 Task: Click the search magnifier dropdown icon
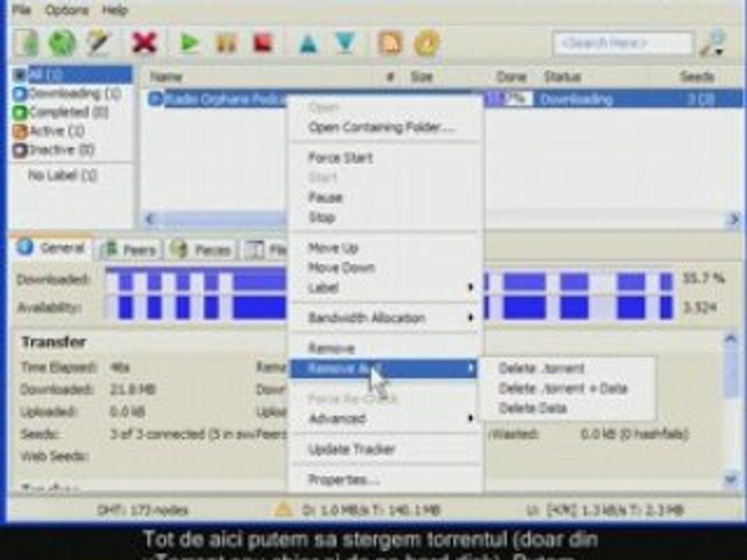coord(714,44)
